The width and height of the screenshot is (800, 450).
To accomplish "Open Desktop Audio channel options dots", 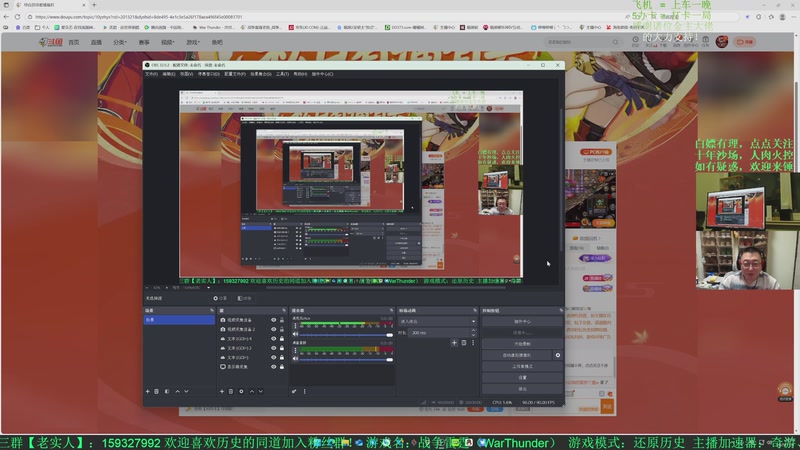I will point(295,350).
